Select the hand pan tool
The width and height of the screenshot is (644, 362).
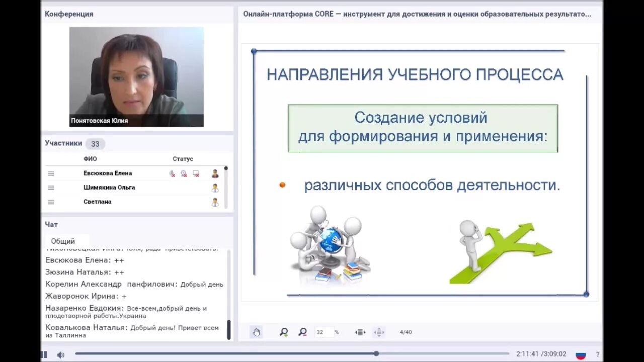(257, 332)
